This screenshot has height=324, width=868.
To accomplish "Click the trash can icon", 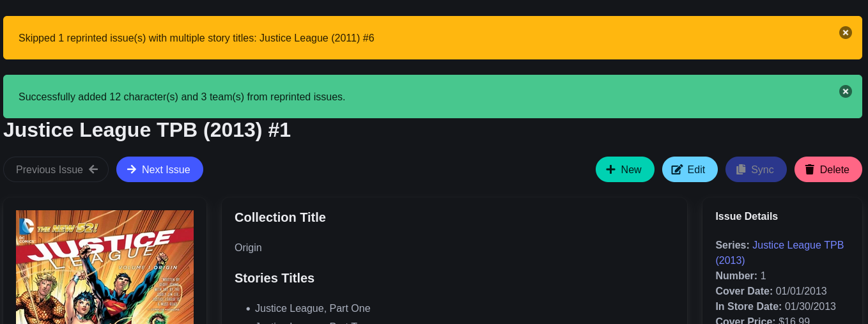I will pos(809,169).
